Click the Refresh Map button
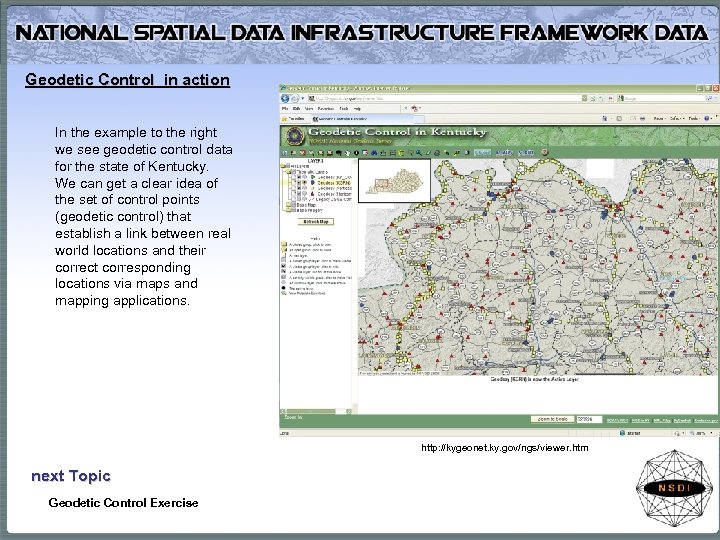Image resolution: width=720 pixels, height=540 pixels. (x=316, y=221)
